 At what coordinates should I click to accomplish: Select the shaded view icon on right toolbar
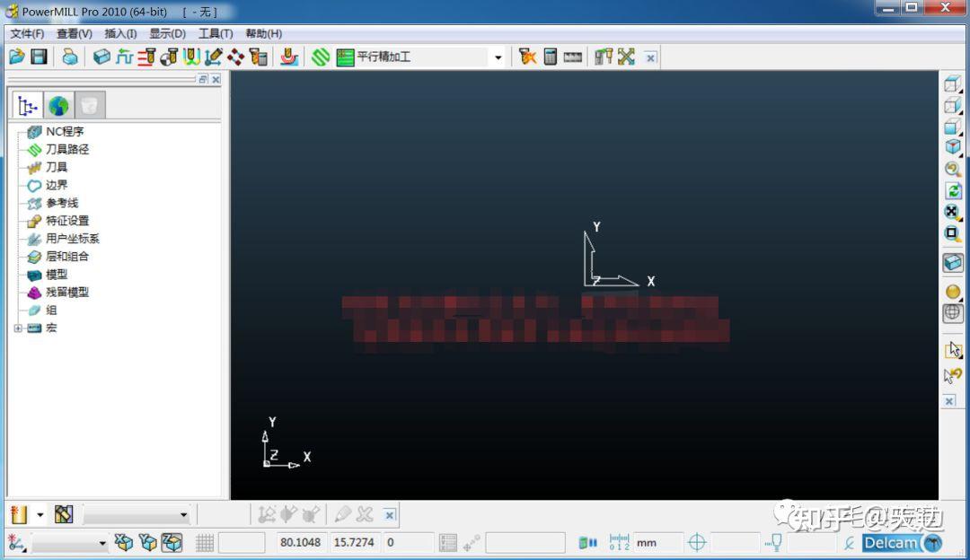click(x=952, y=262)
